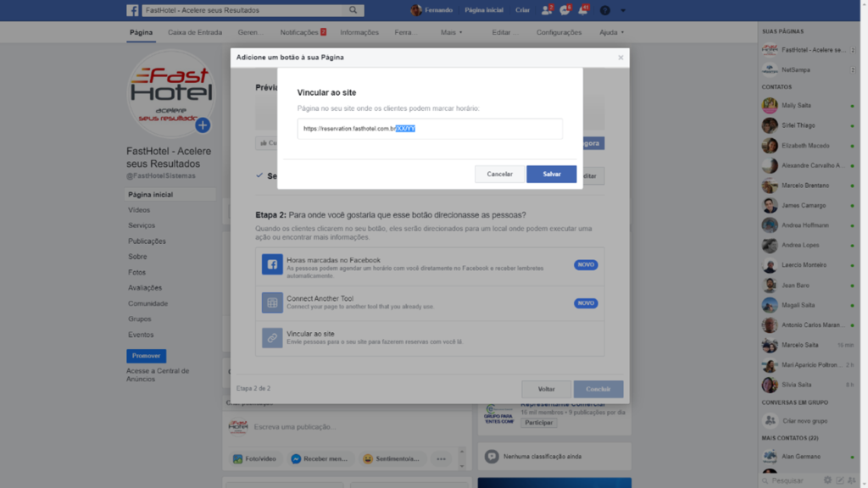Open the Caixa de Entrada tab
Screen dimensions: 868x488
point(195,32)
